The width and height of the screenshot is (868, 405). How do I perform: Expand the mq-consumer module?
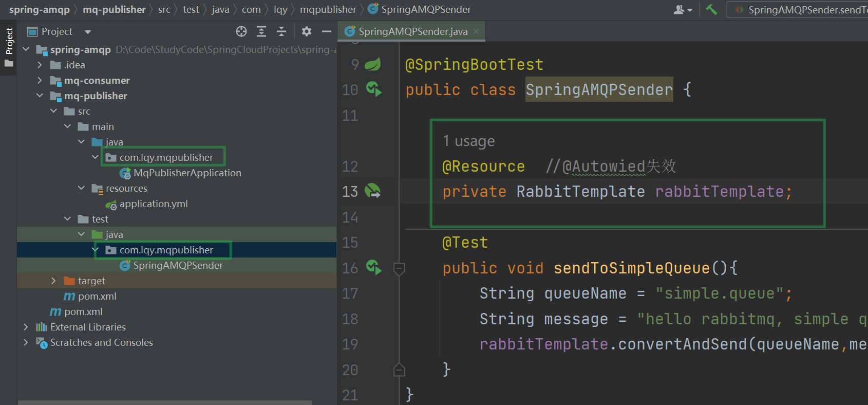(x=40, y=80)
